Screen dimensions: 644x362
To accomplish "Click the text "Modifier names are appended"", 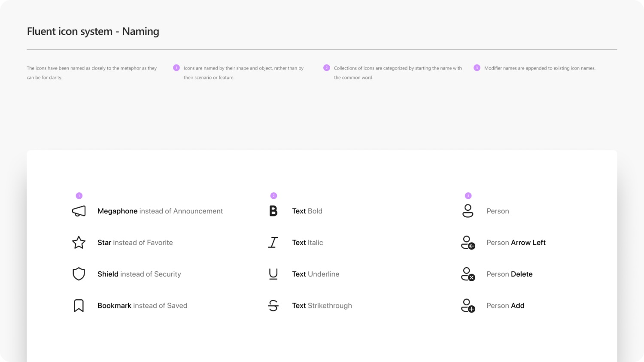I will pos(540,68).
